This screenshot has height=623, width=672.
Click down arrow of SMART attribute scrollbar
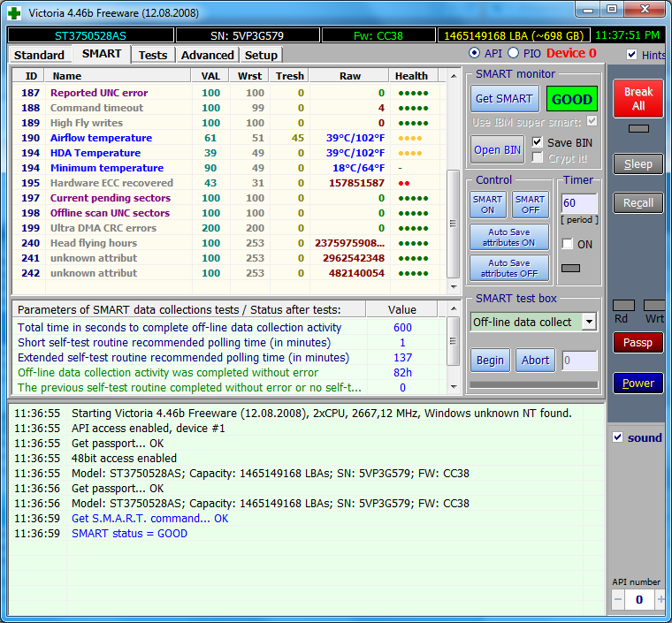[x=454, y=287]
